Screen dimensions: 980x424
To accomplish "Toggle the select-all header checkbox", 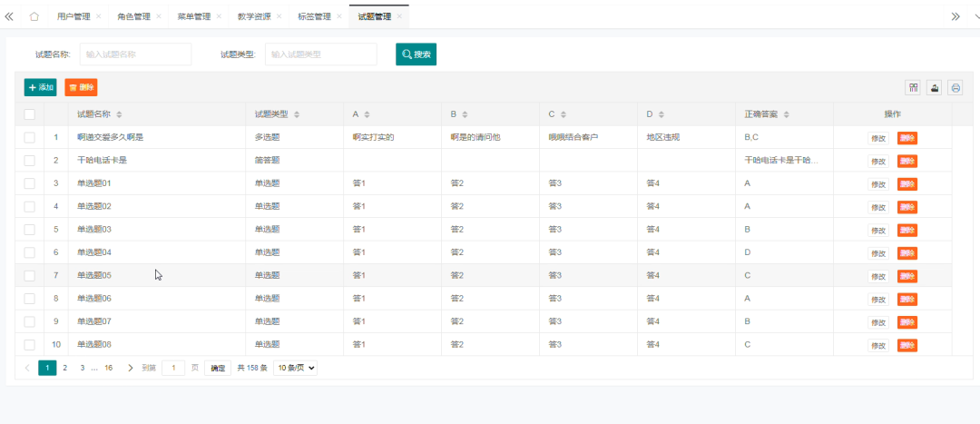I will tap(29, 114).
